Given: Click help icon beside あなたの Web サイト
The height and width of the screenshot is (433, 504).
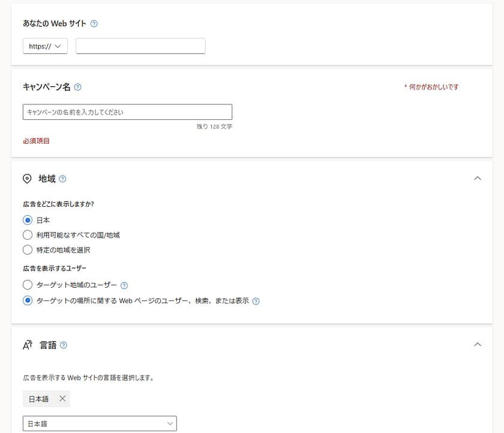Looking at the screenshot, I should [x=94, y=24].
